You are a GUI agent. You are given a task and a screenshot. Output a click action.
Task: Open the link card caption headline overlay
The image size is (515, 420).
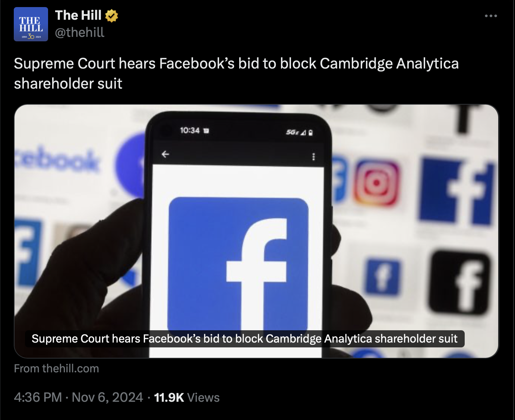coord(244,338)
